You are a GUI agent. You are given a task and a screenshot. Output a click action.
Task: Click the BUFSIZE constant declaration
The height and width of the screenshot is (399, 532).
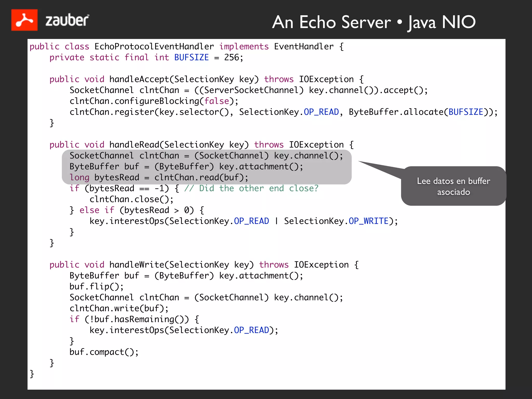(x=191, y=57)
